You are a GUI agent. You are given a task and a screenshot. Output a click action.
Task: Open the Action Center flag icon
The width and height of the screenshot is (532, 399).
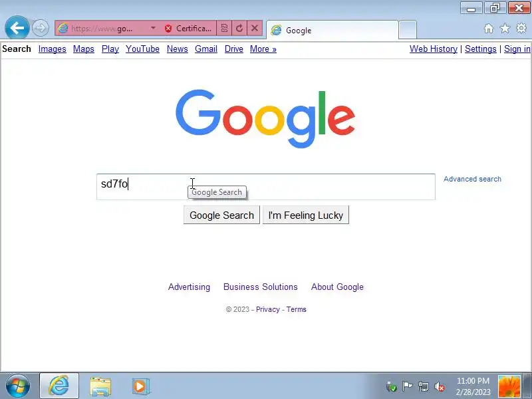tap(407, 386)
